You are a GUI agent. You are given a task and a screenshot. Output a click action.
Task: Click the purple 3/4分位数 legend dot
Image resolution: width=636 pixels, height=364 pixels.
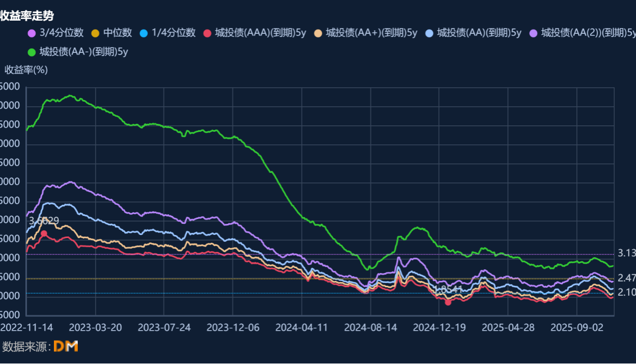tap(31, 33)
